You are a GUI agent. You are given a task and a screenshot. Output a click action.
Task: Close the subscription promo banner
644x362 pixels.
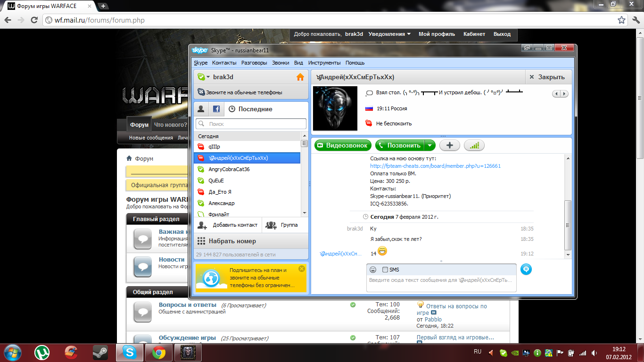[x=302, y=269]
